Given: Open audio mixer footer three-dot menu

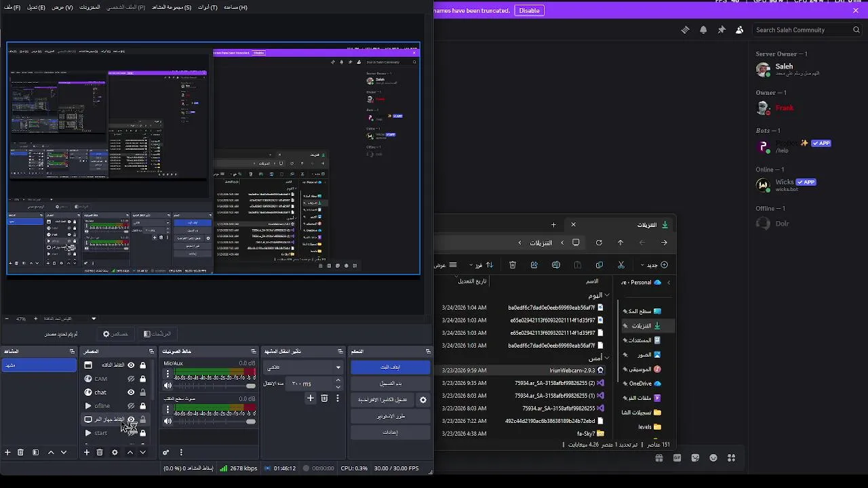Looking at the screenshot, I should 181,452.
